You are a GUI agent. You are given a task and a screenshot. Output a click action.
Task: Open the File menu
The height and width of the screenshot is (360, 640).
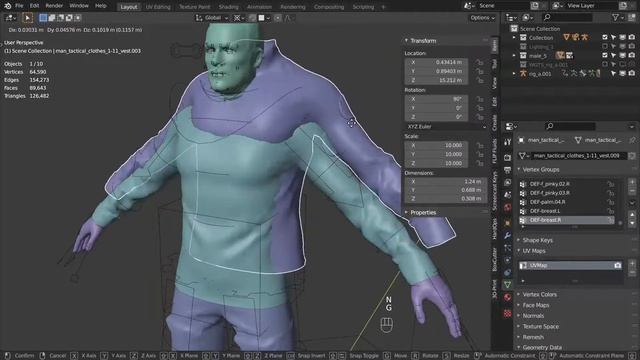pos(19,6)
